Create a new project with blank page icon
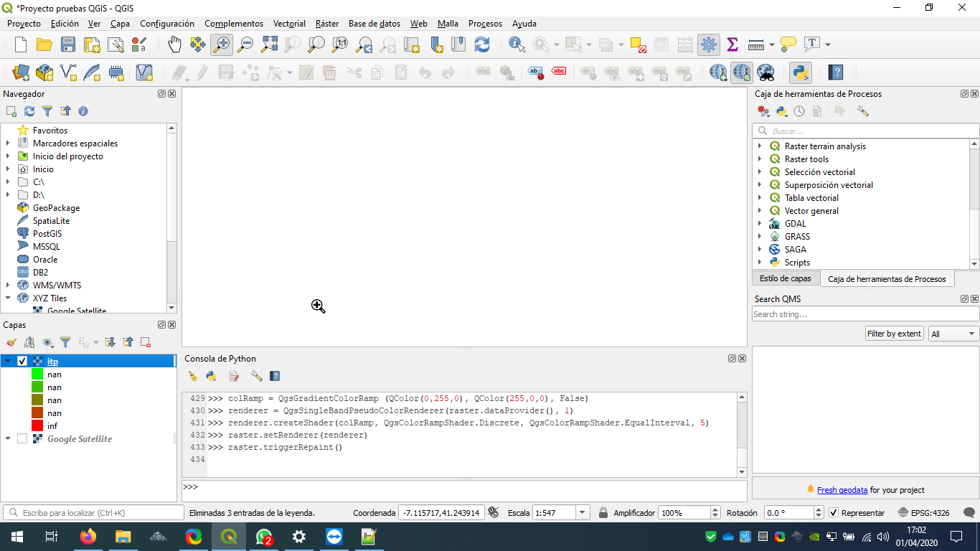The image size is (980, 551). pos(21,44)
